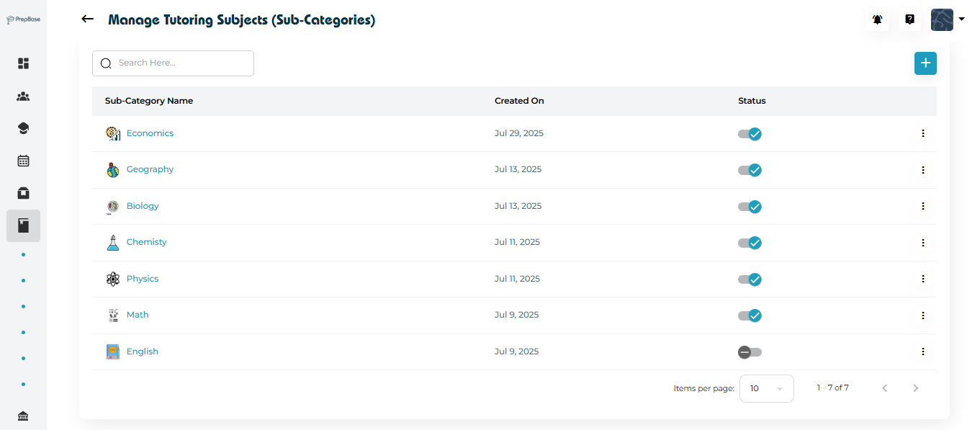Turn off the Physics status toggle
Viewport: 980px width, 430px height.
click(750, 279)
